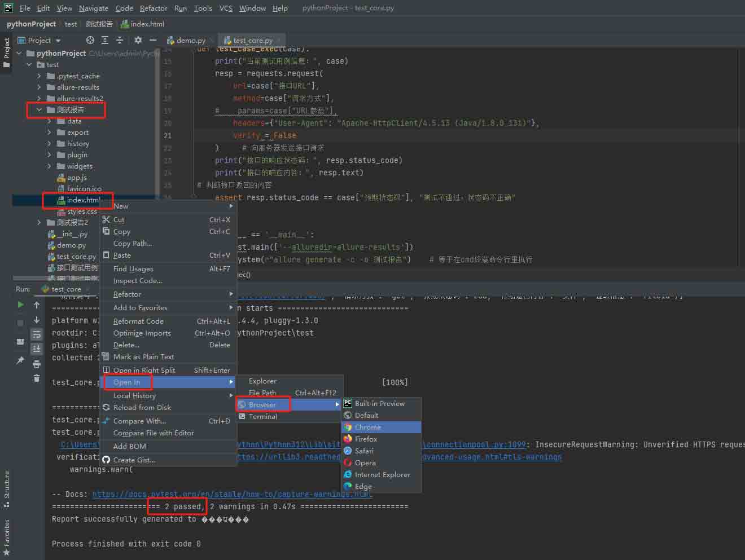Choose Find Usages from context menu

point(168,269)
